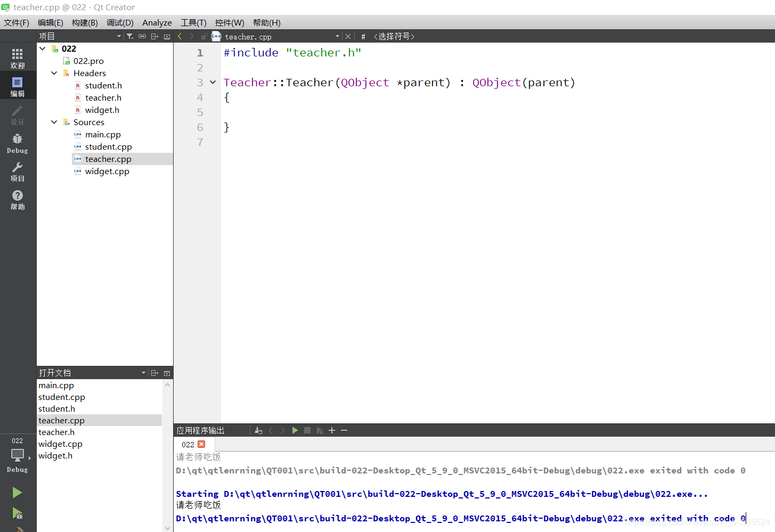Click the file lock icon in editor toolbar
775x532 pixels.
(x=203, y=36)
